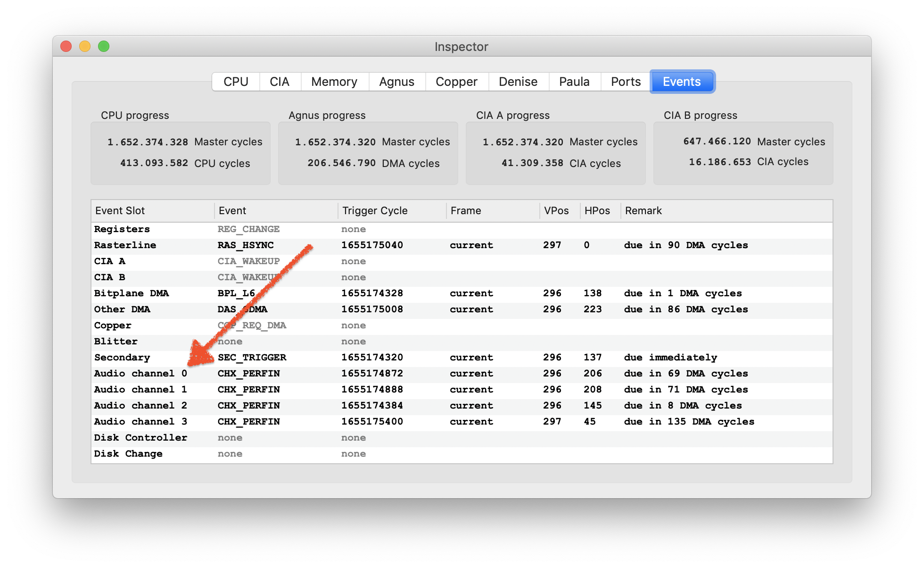
Task: Click the DMA cycles value 206.546.790
Action: coord(342,163)
